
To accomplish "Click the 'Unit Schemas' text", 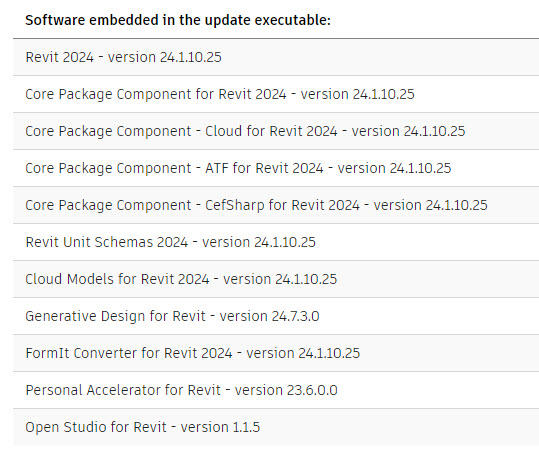I will (x=125, y=242).
